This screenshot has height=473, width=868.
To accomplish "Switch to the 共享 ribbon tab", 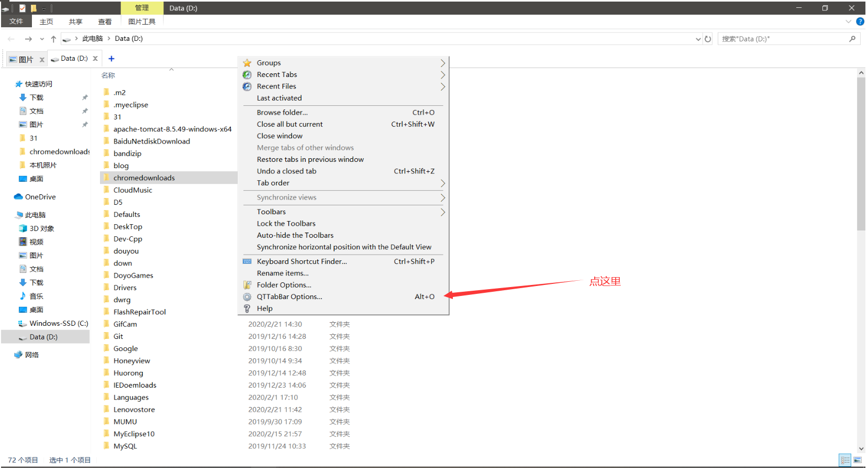I will [75, 21].
